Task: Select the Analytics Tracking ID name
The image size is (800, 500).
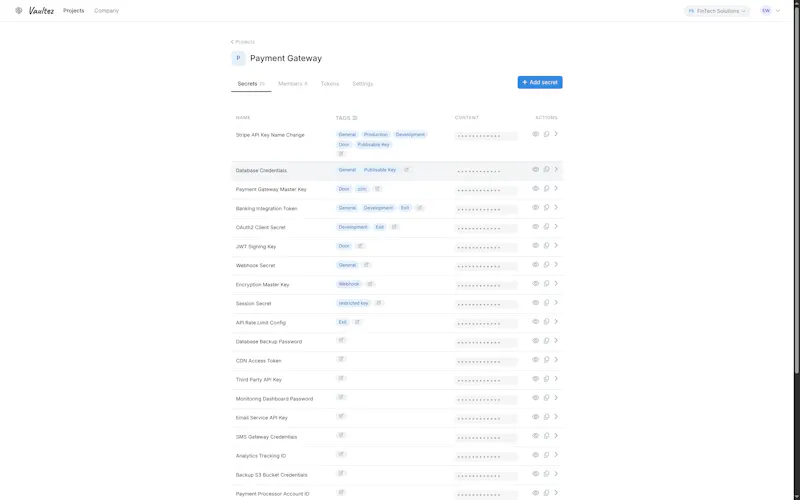Action: 261,456
